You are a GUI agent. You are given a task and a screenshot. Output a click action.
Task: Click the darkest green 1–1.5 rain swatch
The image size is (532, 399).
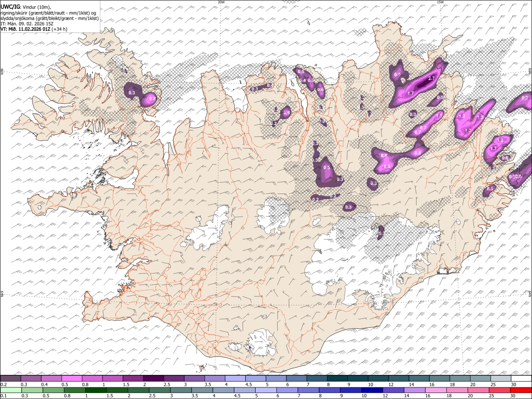pos(96,390)
